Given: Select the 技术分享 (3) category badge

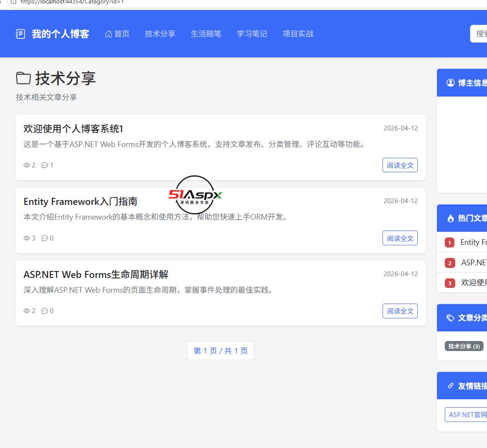Looking at the screenshot, I should point(464,346).
